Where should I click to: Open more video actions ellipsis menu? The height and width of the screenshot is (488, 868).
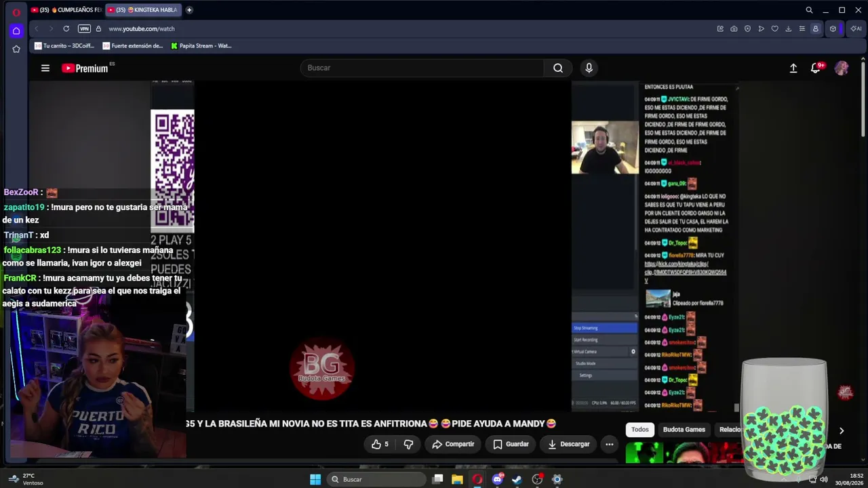pos(609,444)
